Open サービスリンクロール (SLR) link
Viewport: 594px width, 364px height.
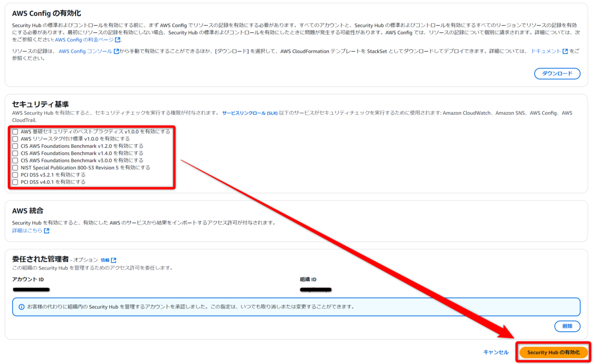[250, 113]
